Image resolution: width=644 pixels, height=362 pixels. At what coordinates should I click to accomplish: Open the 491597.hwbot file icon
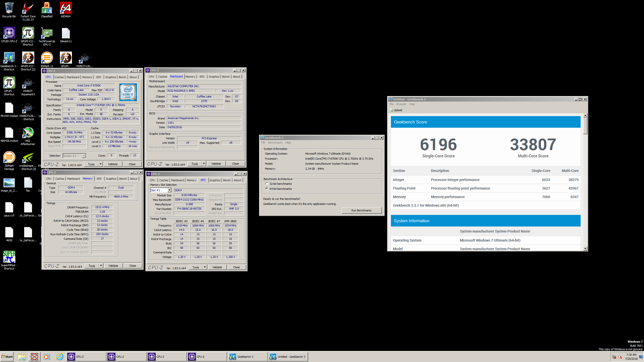pyautogui.click(x=9, y=110)
